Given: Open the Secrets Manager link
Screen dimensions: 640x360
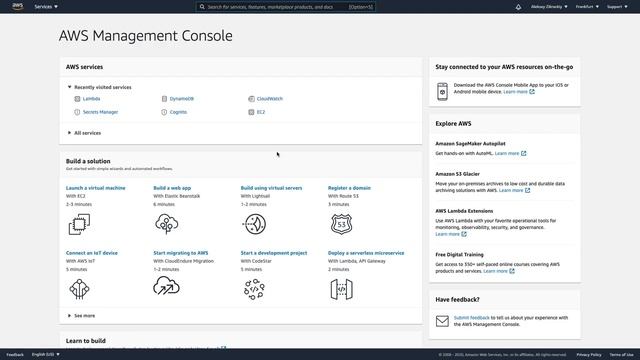Looking at the screenshot, I should pyautogui.click(x=100, y=112).
